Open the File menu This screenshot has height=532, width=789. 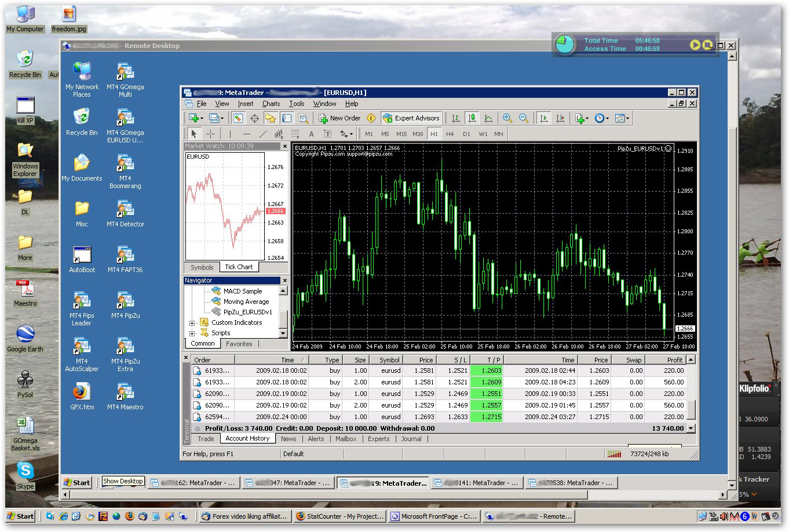[x=202, y=104]
